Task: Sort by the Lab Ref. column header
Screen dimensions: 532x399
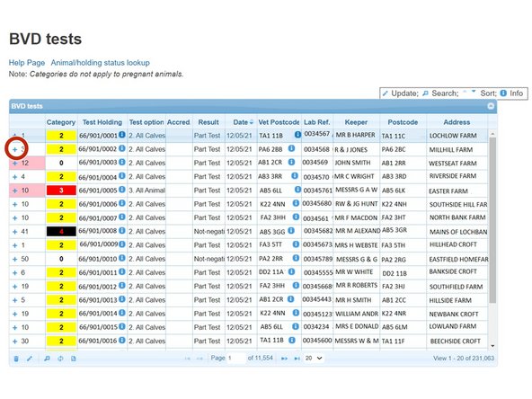Action: point(316,122)
